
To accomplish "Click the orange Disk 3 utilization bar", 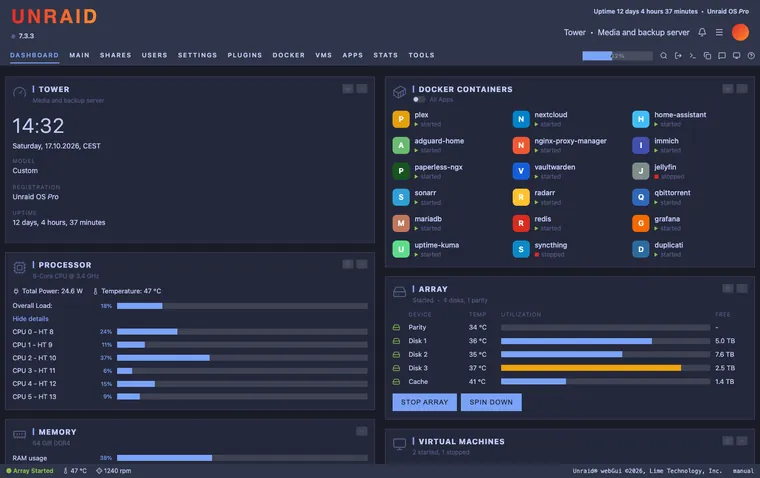I will 605,368.
